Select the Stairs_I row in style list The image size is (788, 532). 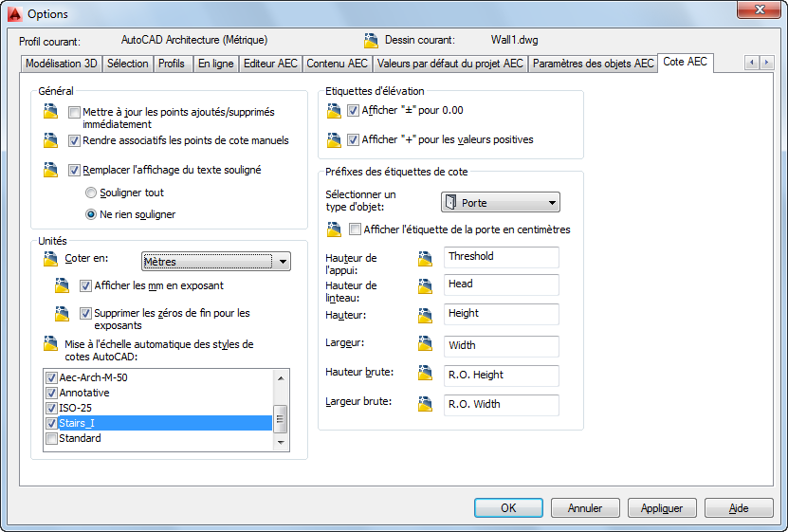coord(158,423)
